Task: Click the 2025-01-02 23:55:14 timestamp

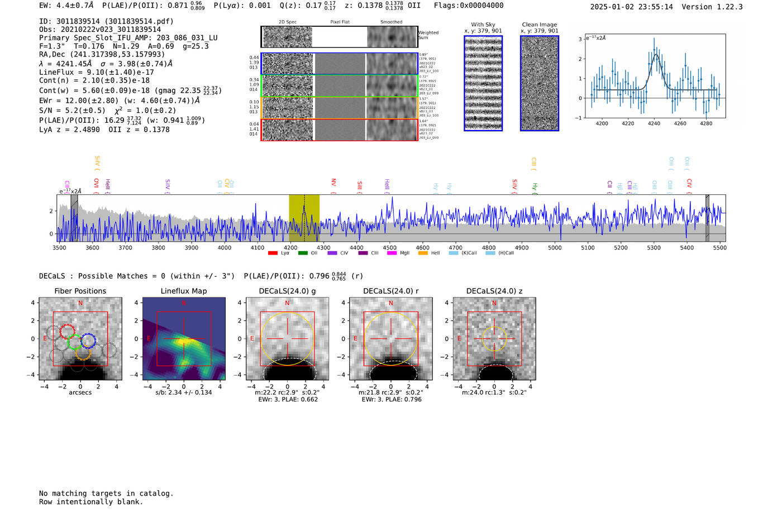Action: click(632, 7)
